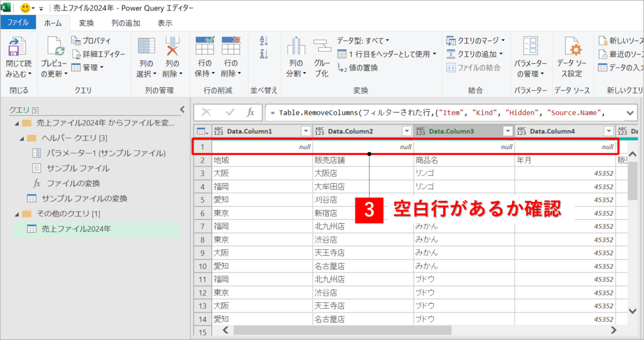
Task: Open the ファイル tab
Action: click(18, 22)
